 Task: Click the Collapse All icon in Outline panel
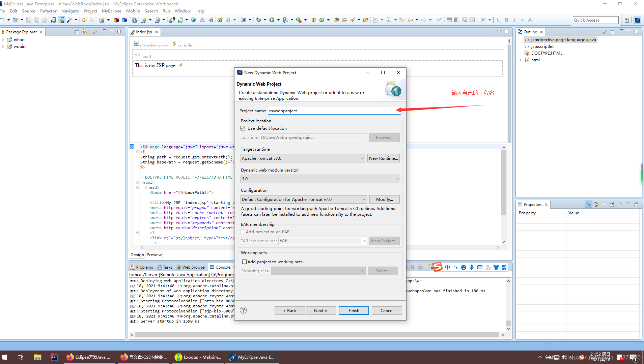pos(612,32)
